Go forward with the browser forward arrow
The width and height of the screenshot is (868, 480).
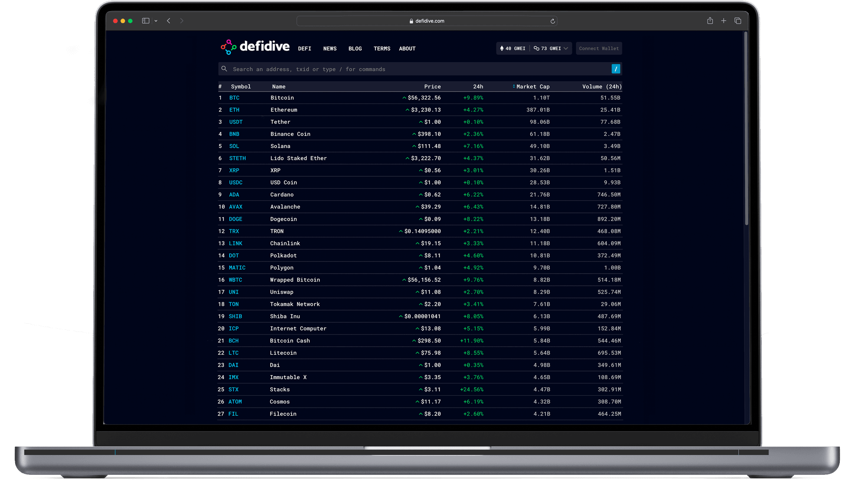pyautogui.click(x=181, y=20)
